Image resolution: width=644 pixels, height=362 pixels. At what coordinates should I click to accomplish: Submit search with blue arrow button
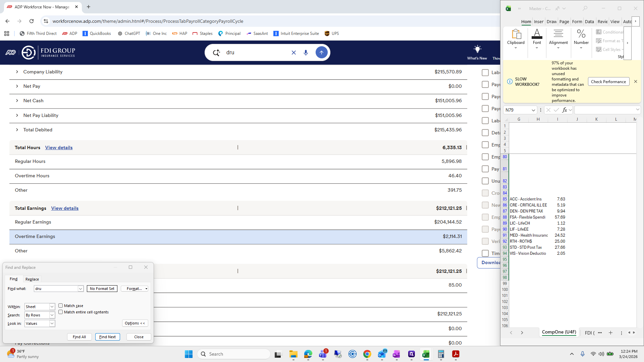click(321, 53)
